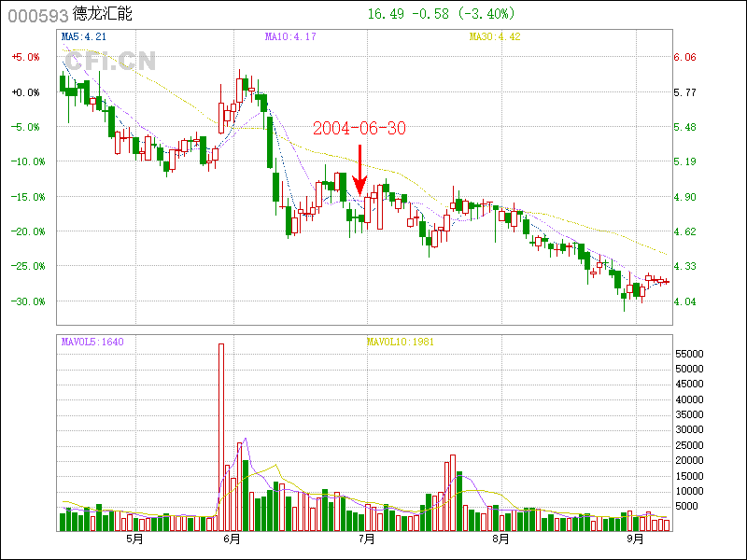Screen dimensions: 747x560
Task: Jump to the 5月 time axis label
Action: [x=134, y=539]
